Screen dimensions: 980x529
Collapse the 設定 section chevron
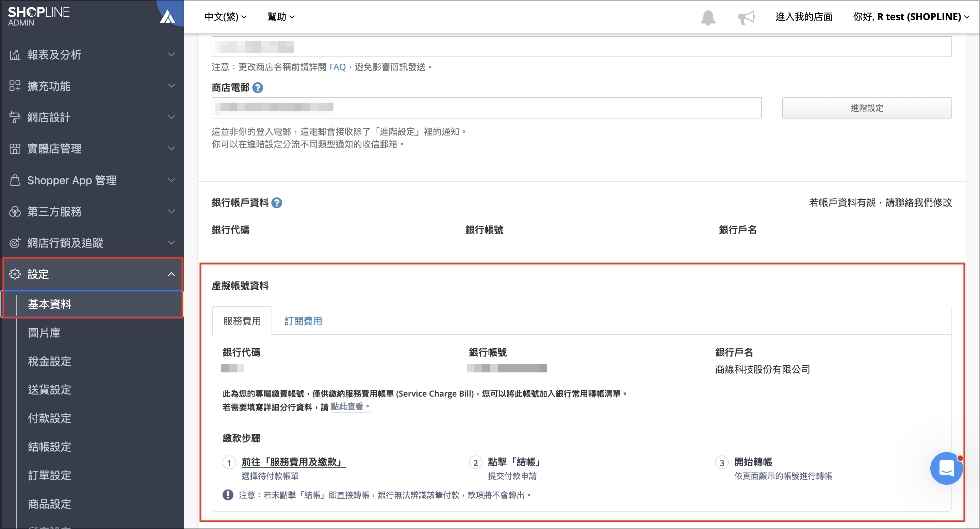171,274
